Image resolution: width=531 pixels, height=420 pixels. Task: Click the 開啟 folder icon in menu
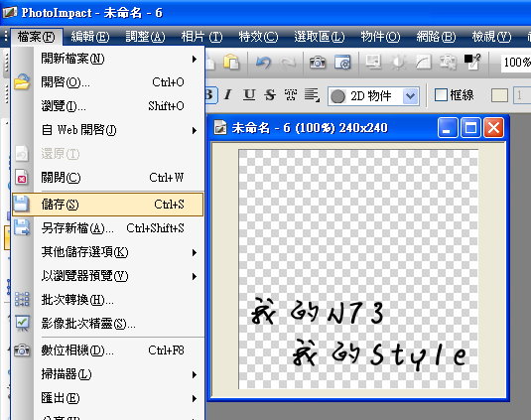(23, 82)
